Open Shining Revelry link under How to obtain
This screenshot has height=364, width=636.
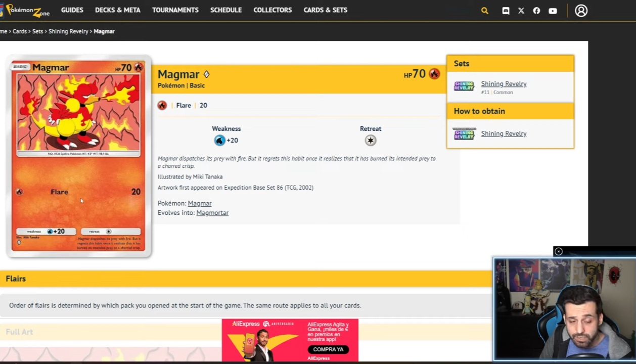coord(504,133)
